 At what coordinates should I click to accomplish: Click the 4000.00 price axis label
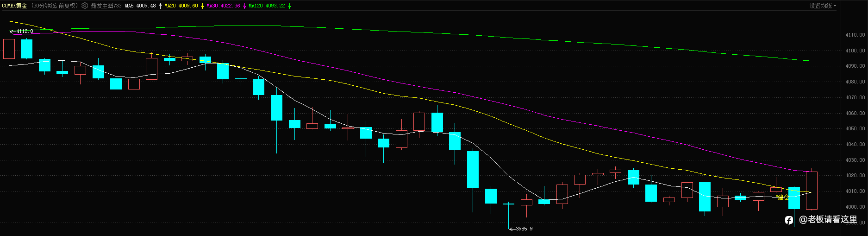(855, 207)
